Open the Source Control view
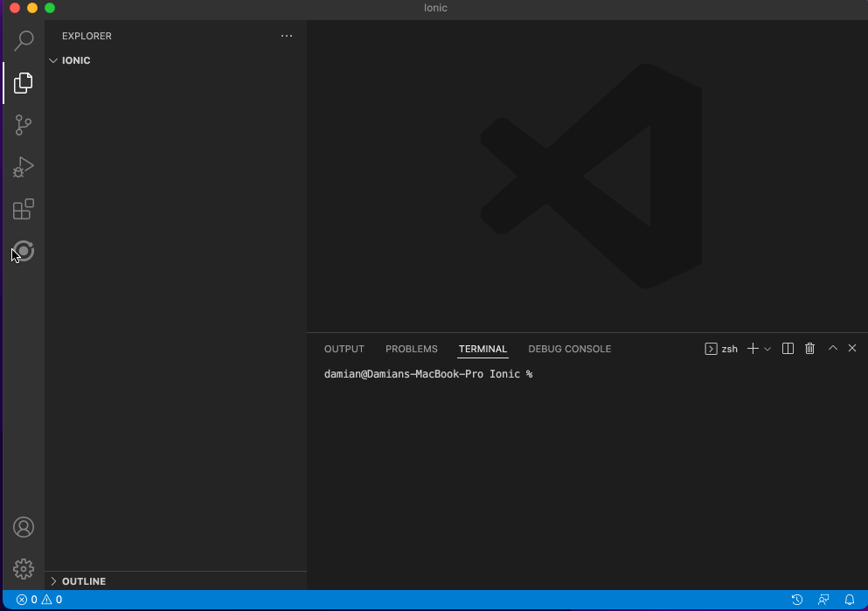 pos(24,125)
